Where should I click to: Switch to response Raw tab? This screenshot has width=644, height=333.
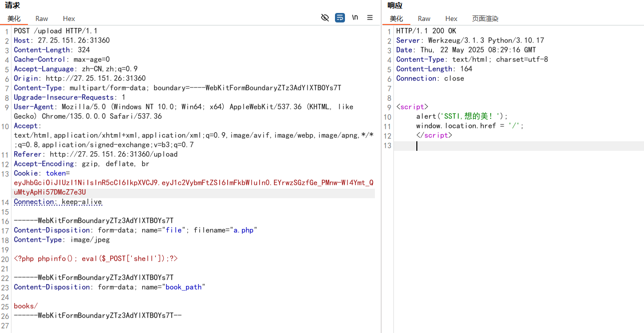[x=424, y=18]
